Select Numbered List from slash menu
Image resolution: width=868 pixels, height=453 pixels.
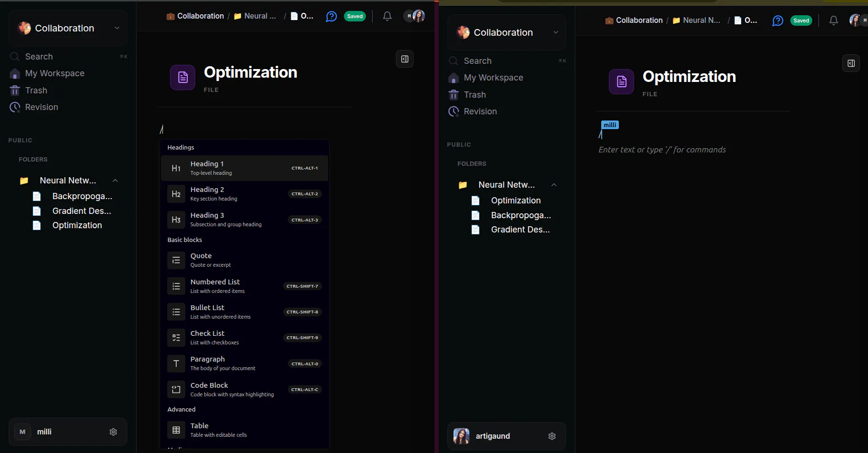pyautogui.click(x=244, y=286)
